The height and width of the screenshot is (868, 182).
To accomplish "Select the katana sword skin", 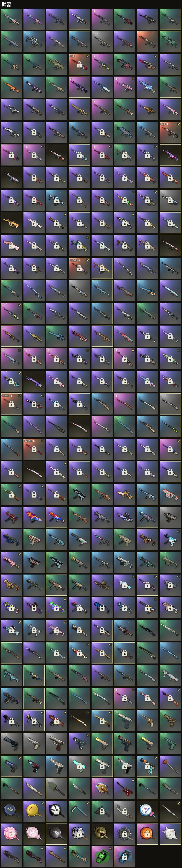I will (x=170, y=811).
